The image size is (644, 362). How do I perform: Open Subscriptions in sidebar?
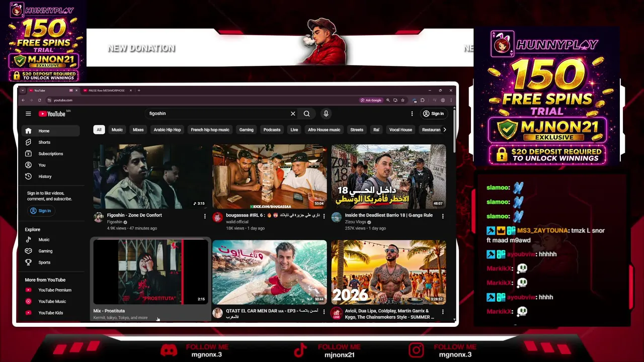[50, 154]
